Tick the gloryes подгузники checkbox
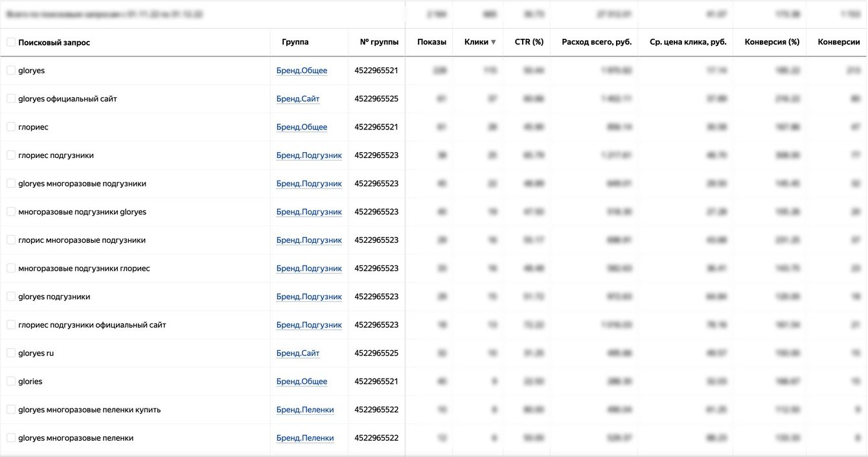 11,296
